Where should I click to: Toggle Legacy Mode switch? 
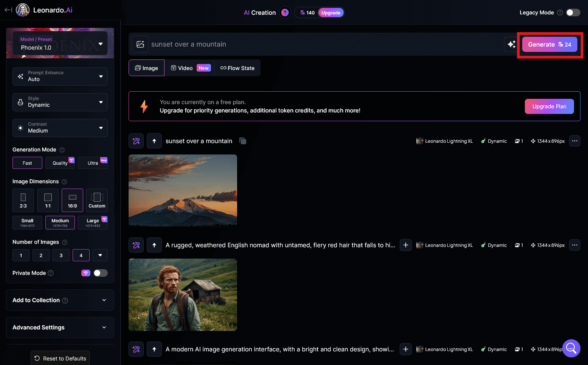pos(573,12)
